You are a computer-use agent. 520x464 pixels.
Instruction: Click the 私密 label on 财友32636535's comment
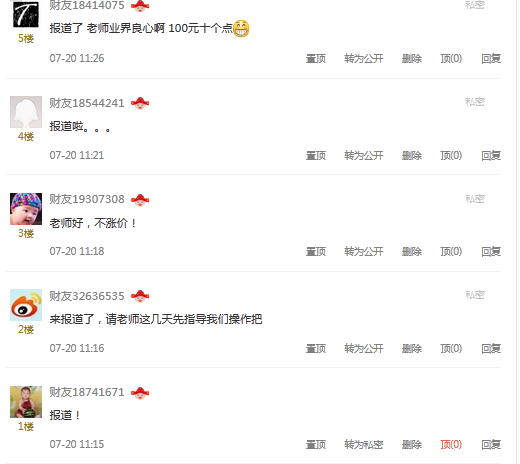click(475, 295)
